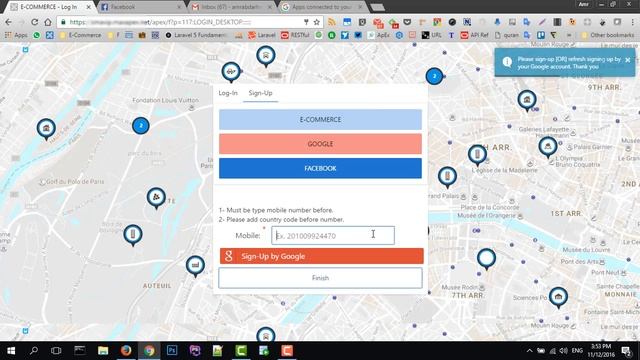
Task: Focus the Mobile number input field
Action: [333, 236]
